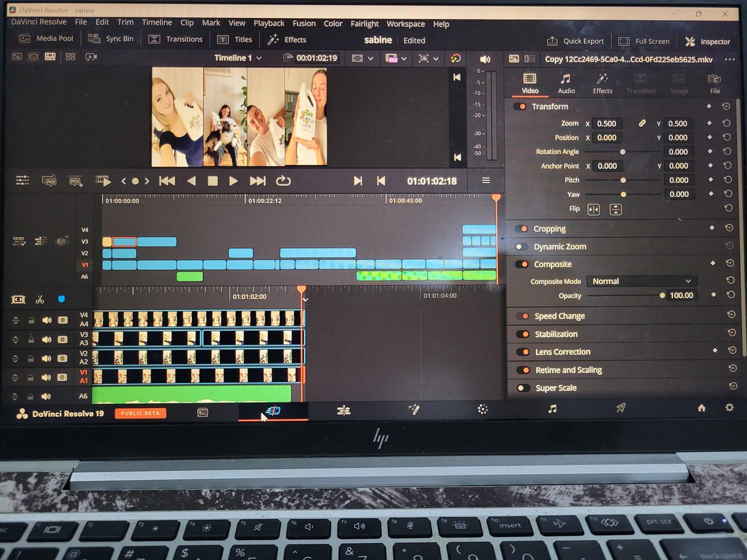
Task: Open Project Settings gear icon
Action: click(x=730, y=408)
